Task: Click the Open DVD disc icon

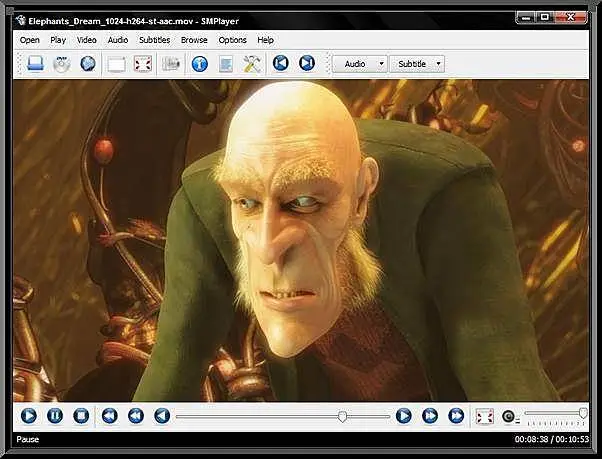Action: [x=61, y=64]
